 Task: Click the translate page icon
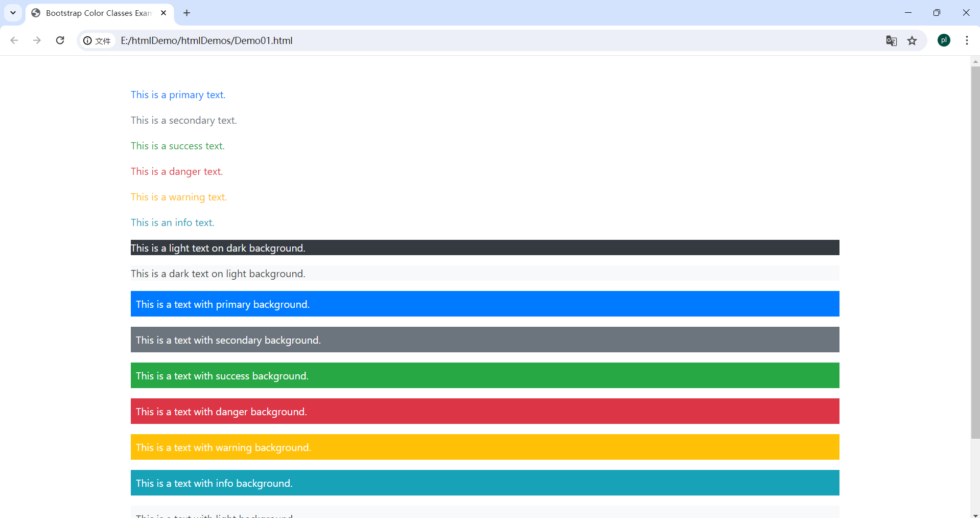[x=891, y=40]
